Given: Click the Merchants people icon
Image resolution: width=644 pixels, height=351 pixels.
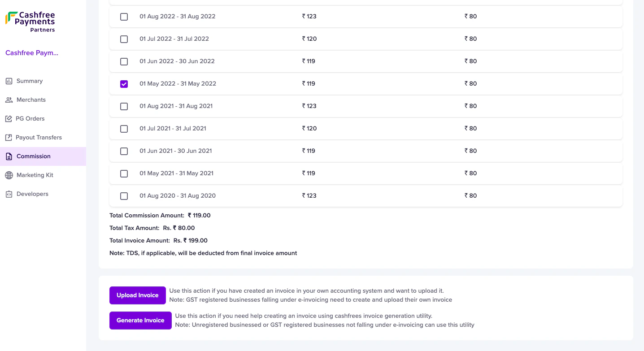Looking at the screenshot, I should (9, 100).
